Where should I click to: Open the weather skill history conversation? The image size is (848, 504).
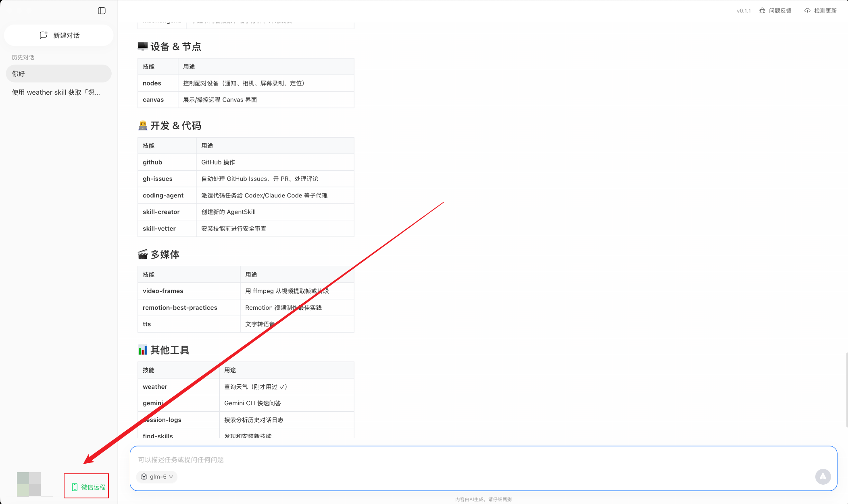point(56,92)
